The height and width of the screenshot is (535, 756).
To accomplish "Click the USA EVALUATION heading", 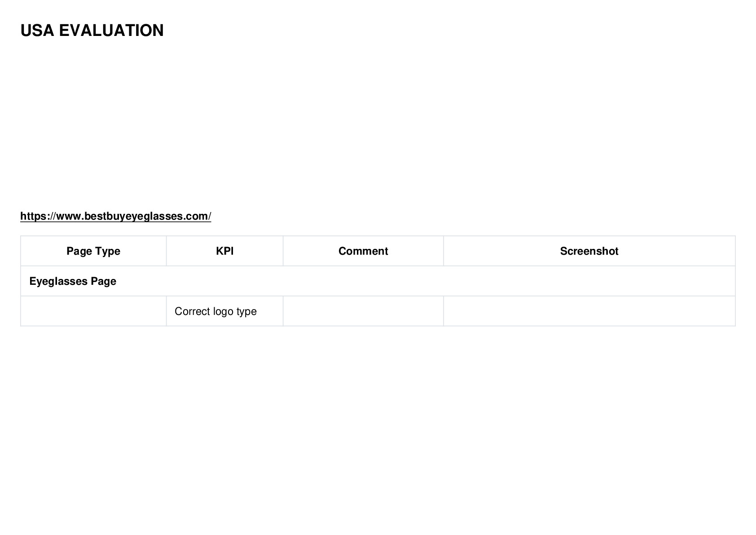I will [92, 31].
